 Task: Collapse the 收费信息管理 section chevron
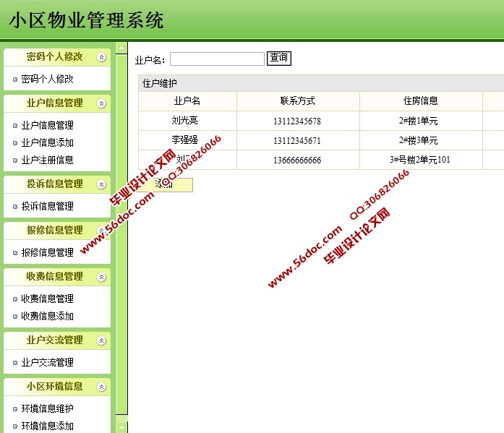(101, 277)
